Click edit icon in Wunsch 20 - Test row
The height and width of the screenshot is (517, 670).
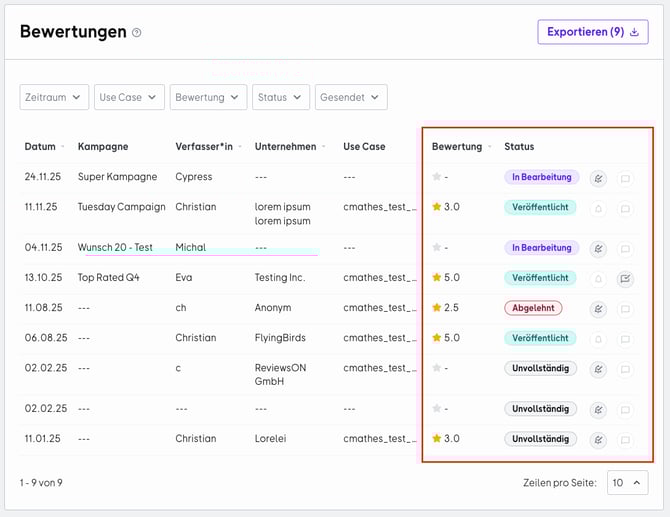(599, 248)
